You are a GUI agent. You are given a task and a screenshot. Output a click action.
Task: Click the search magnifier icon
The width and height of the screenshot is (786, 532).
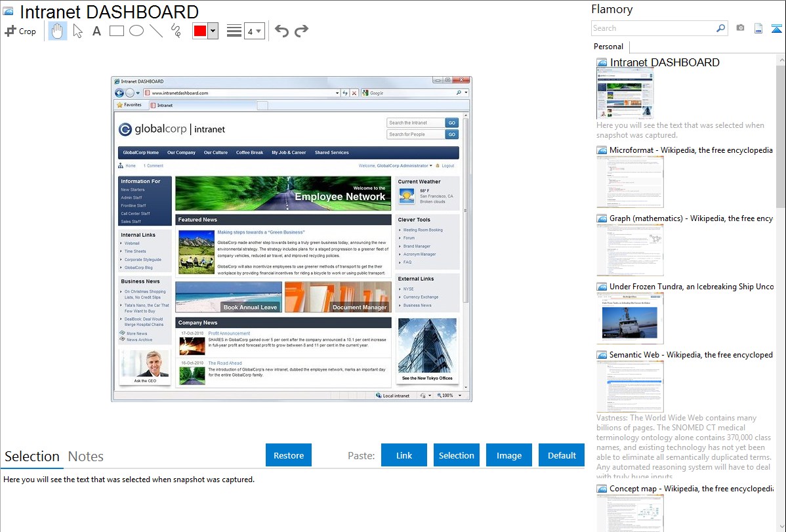(x=720, y=28)
